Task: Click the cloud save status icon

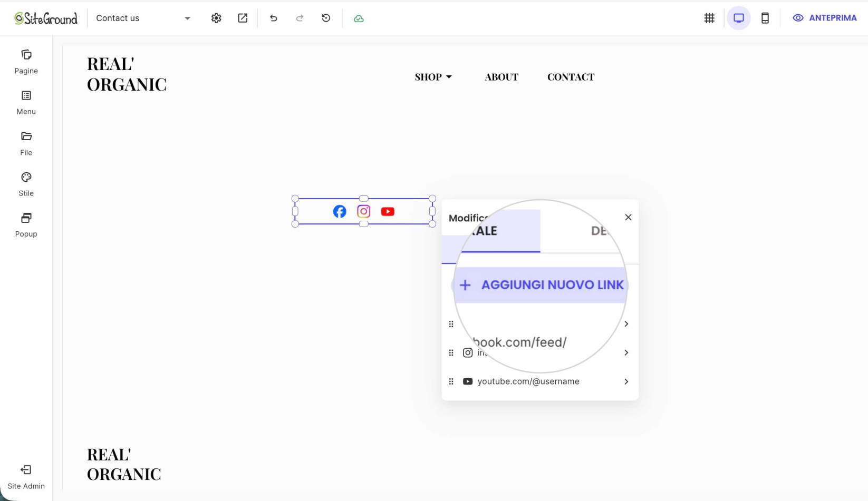Action: tap(359, 18)
